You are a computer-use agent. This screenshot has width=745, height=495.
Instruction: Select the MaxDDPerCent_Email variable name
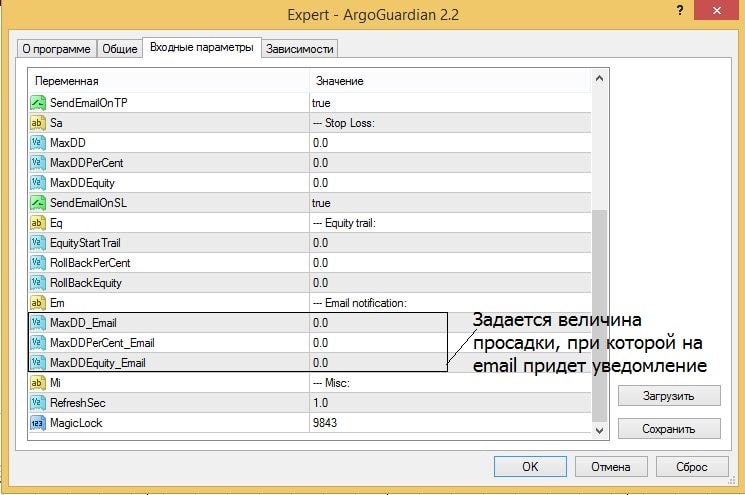pos(102,343)
